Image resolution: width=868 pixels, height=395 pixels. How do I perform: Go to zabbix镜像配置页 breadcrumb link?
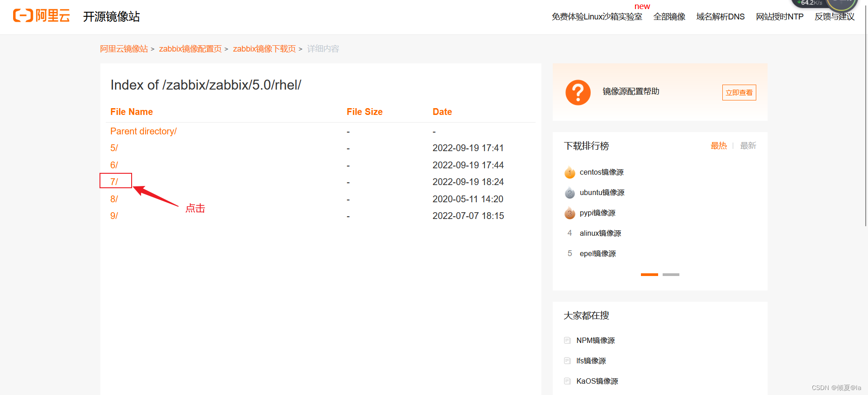click(x=190, y=49)
